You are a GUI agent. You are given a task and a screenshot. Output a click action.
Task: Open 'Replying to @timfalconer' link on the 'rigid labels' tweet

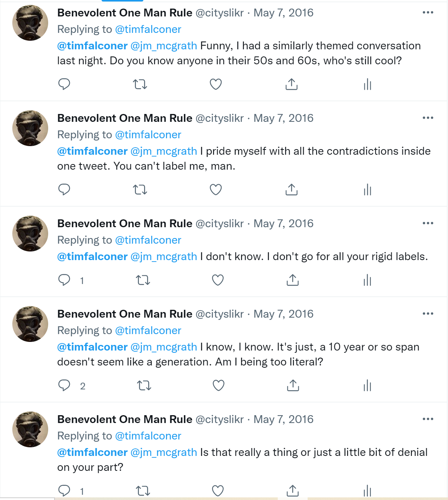click(148, 240)
